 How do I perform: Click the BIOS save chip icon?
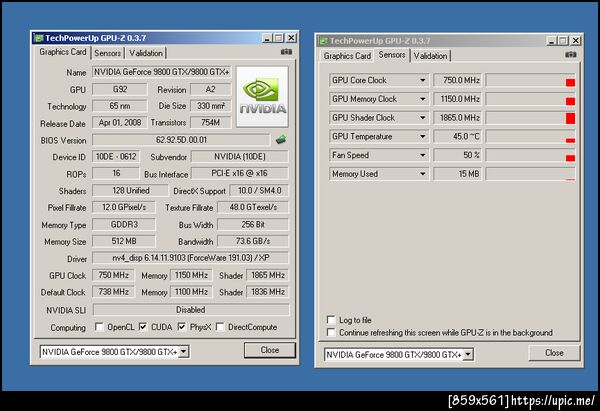(281, 140)
